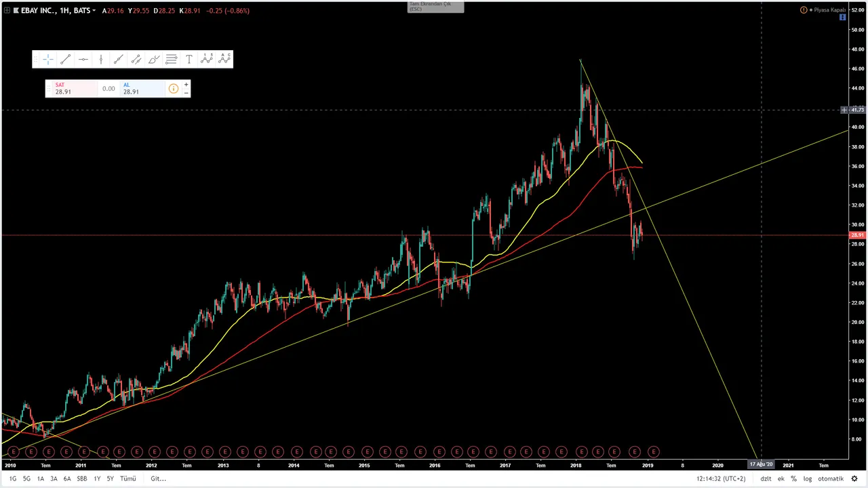Toggle the dzlt adjustment option
This screenshot has height=488, width=868.
(x=766, y=479)
